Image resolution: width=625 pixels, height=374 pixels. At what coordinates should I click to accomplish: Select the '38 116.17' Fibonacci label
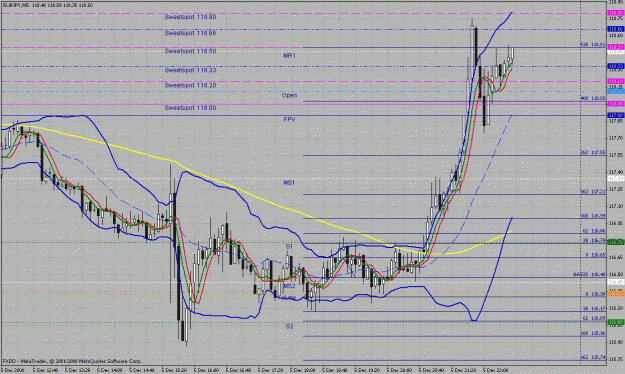point(594,309)
